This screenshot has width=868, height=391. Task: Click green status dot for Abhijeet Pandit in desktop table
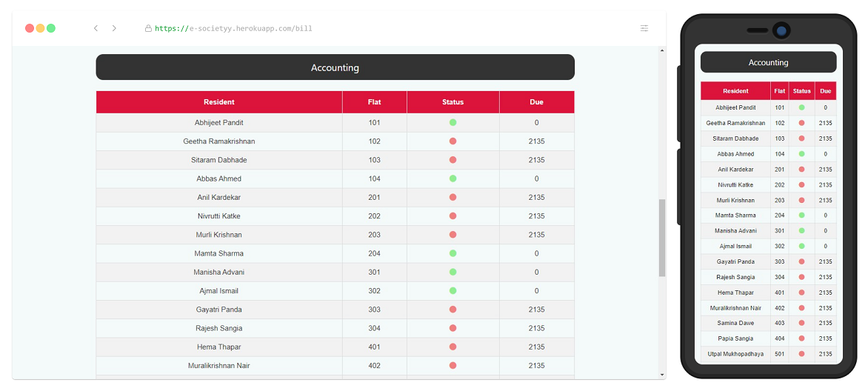(453, 122)
